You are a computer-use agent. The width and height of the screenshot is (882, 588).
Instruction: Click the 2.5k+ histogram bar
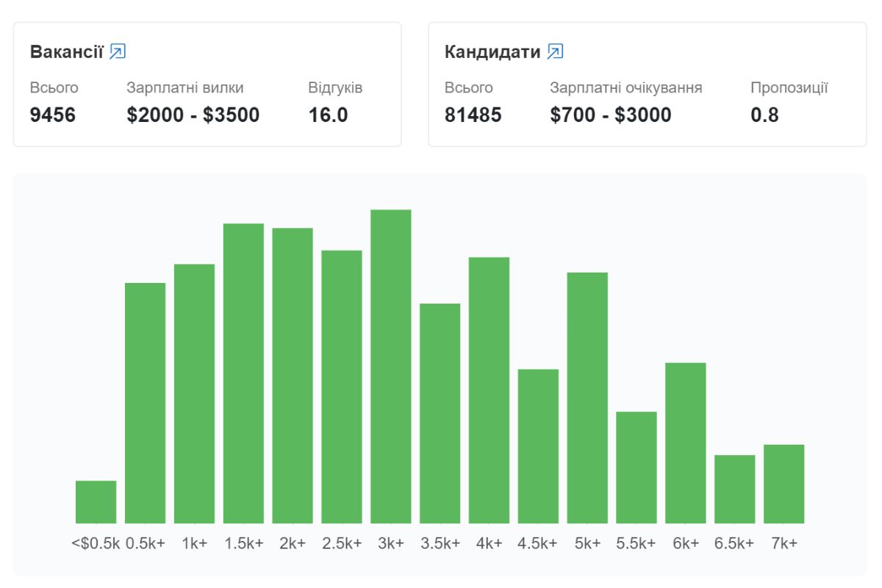pyautogui.click(x=342, y=387)
